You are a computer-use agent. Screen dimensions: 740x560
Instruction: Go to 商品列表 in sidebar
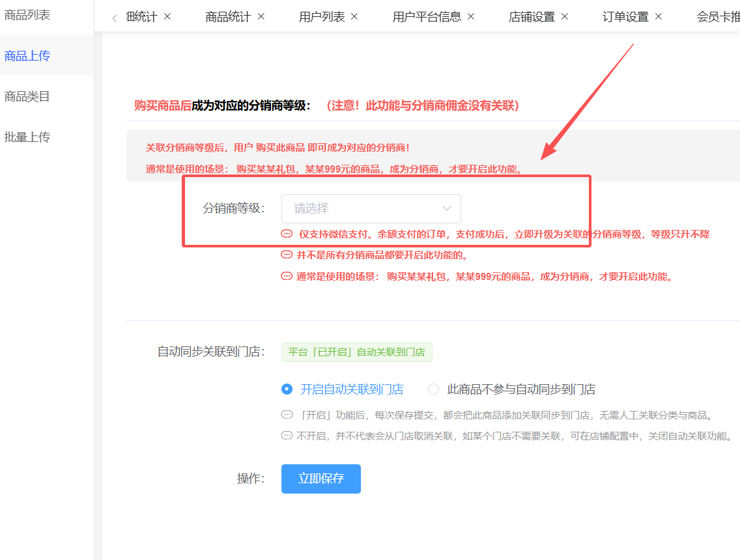[x=27, y=15]
